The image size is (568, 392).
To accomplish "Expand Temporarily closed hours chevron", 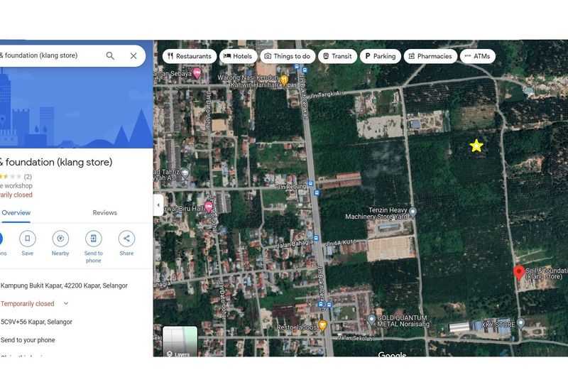I will point(66,304).
